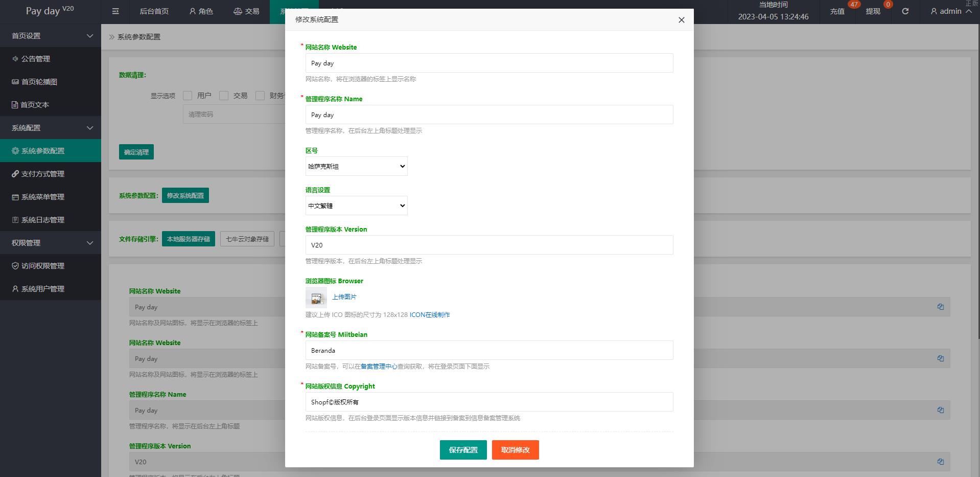Screen dimensions: 980x477
Task: Click the copy icon for background 管理程序版本 Version field
Action: [940, 462]
